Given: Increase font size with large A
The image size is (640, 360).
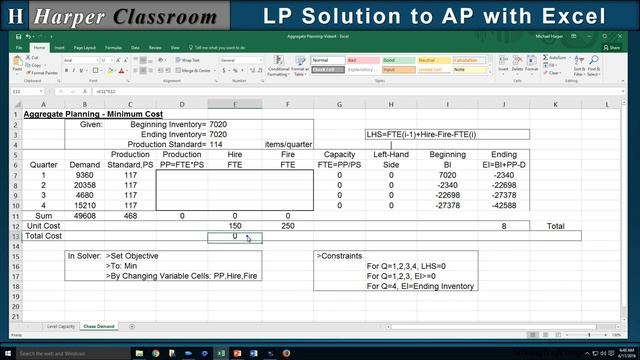Looking at the screenshot, I should pos(118,60).
